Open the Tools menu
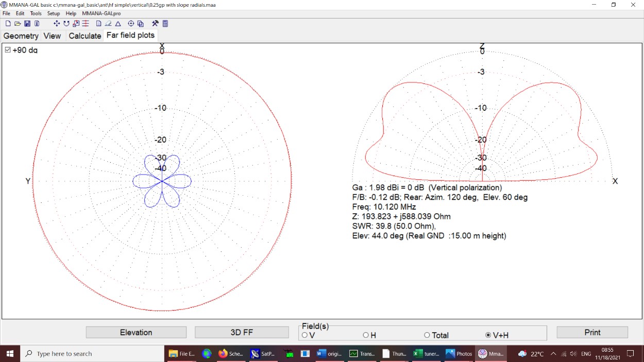The width and height of the screenshot is (644, 362). pos(36,13)
